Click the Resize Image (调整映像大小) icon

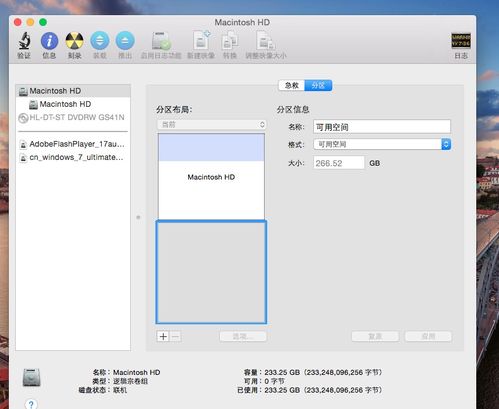point(266,41)
